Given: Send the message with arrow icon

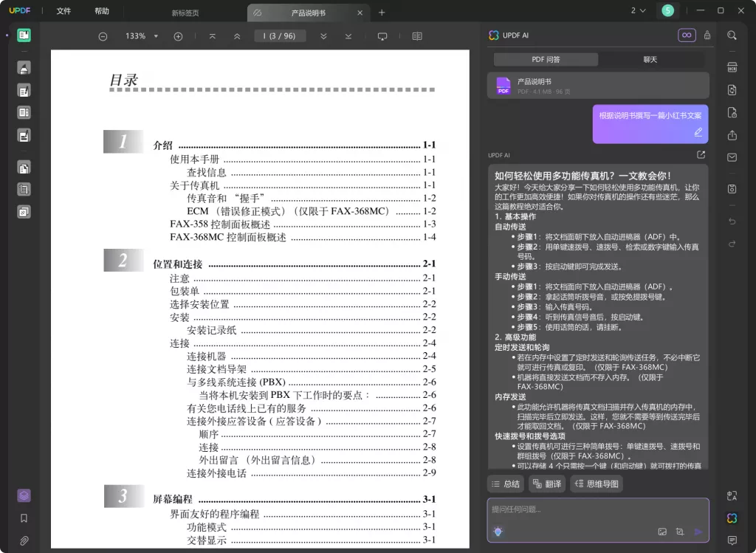Looking at the screenshot, I should tap(698, 532).
